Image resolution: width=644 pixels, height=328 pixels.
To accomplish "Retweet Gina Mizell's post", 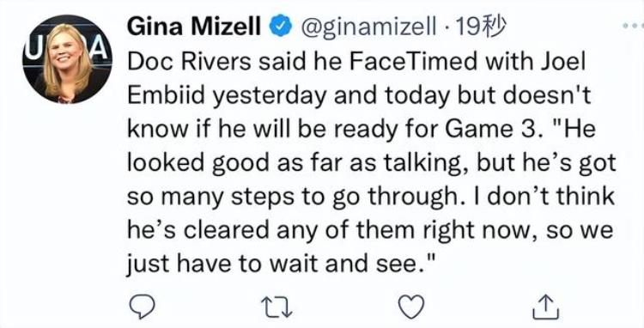I will [276, 307].
